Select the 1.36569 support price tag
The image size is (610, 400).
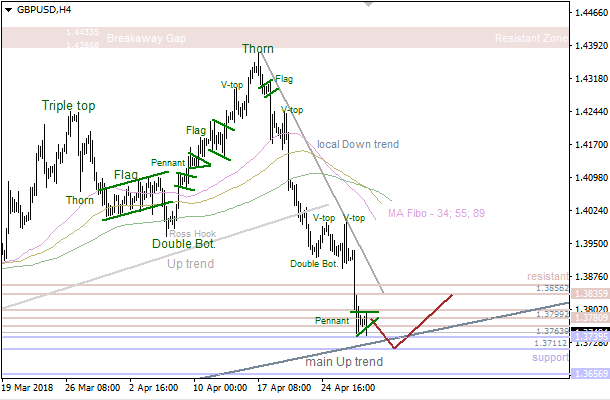click(588, 373)
